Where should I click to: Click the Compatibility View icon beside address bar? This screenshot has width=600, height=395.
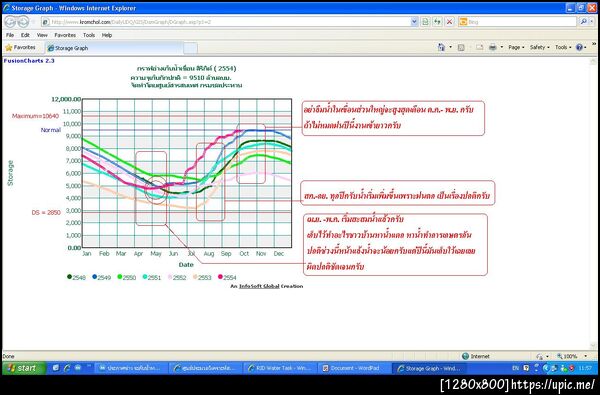[x=425, y=22]
